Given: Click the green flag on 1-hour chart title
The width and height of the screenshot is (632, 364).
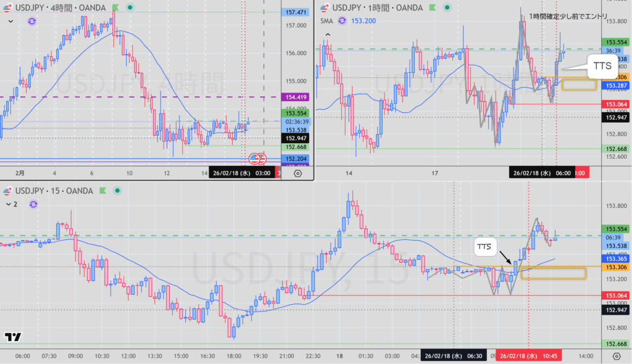Looking at the screenshot, I should [432, 7].
